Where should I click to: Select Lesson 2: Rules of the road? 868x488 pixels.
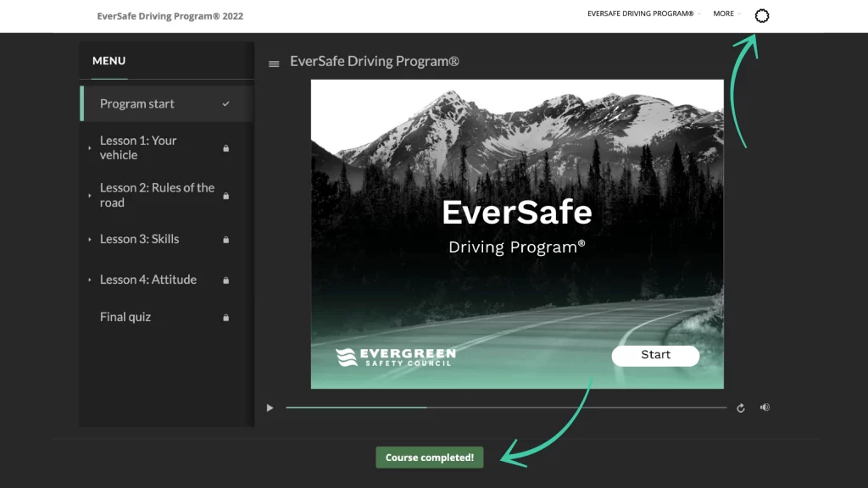point(167,196)
